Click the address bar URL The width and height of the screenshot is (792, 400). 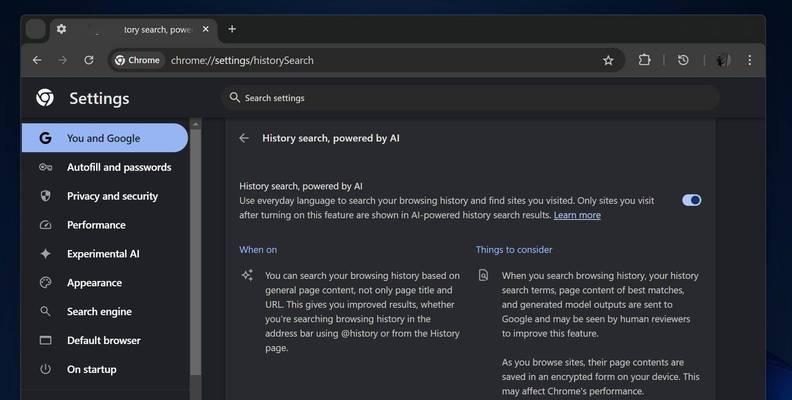(x=242, y=61)
